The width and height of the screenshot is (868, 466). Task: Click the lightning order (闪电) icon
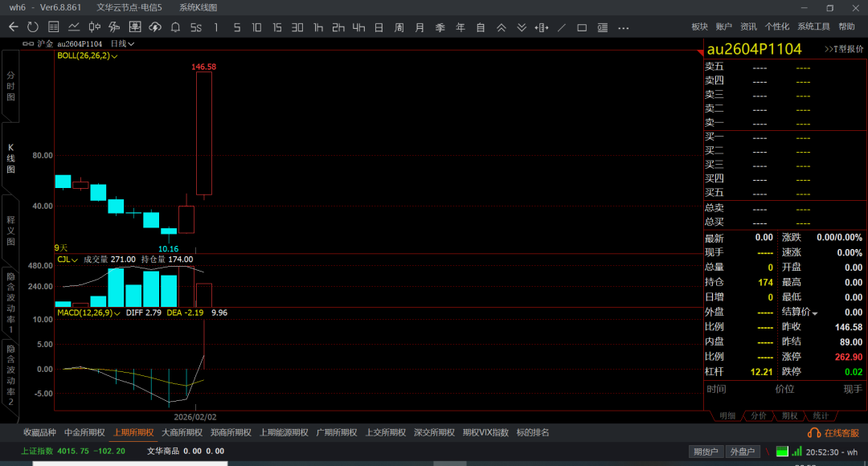(114, 27)
